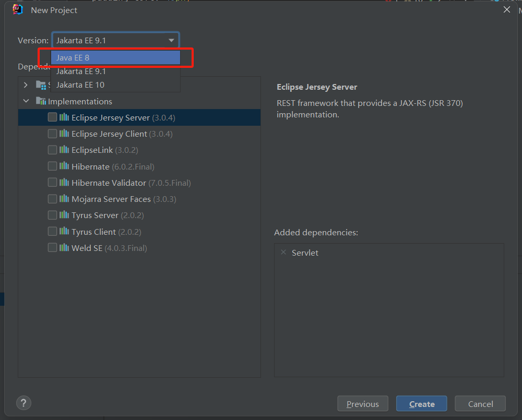The height and width of the screenshot is (420, 522).
Task: Open the Version combo box
Action: 115,40
